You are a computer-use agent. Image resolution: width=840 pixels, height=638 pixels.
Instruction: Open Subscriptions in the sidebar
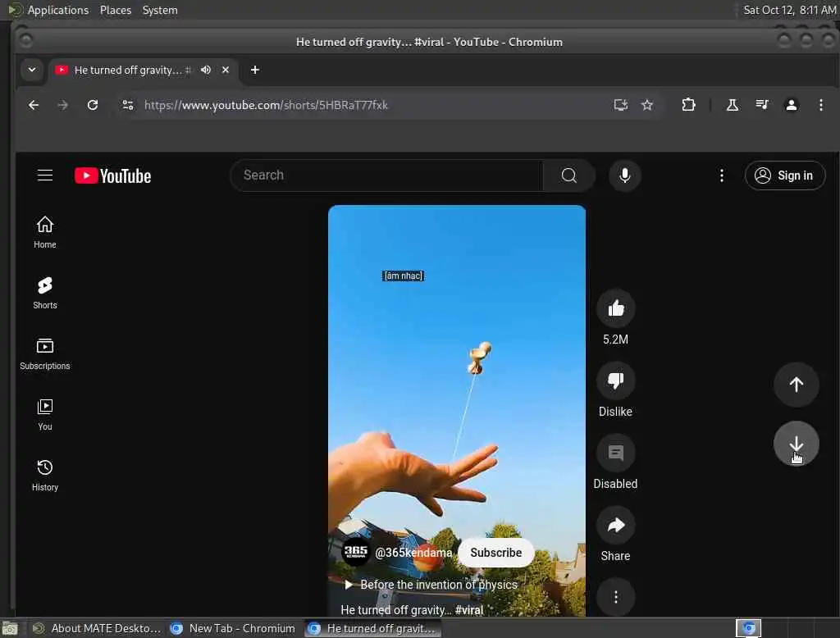click(x=45, y=353)
